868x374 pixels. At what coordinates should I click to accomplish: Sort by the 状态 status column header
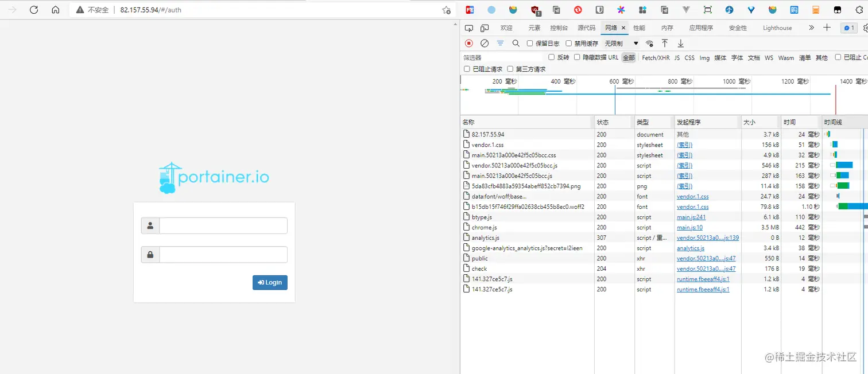click(x=613, y=122)
